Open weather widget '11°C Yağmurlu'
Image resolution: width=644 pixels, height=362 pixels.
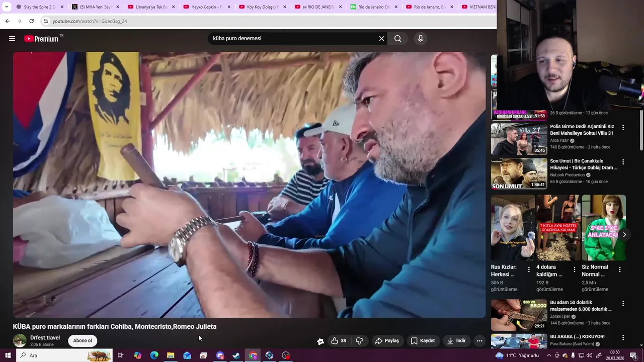coord(517,355)
